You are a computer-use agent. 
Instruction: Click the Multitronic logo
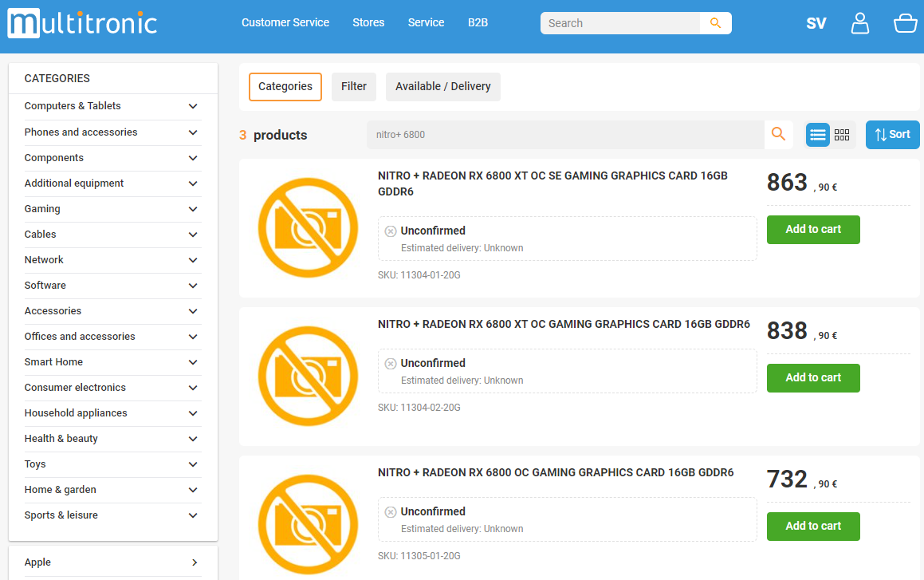point(82,24)
